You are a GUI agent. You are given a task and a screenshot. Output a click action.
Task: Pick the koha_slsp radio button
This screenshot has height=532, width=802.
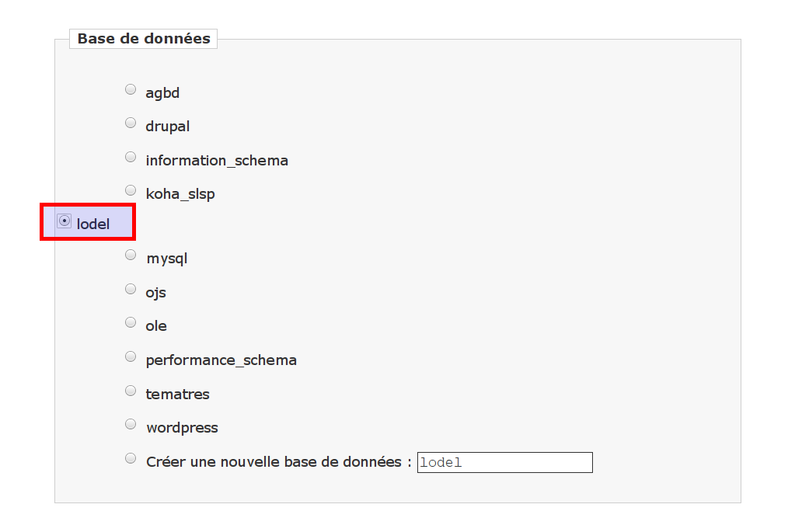[131, 190]
